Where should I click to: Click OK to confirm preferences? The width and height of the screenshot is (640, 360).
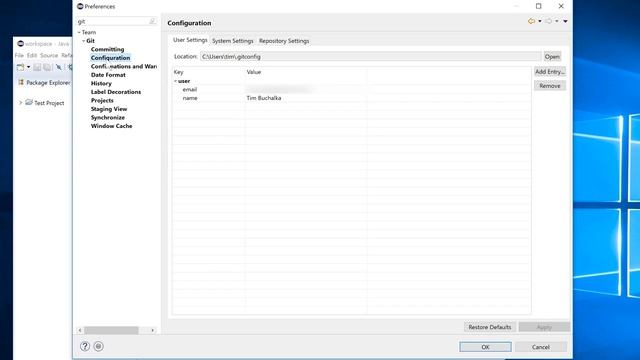(485, 347)
